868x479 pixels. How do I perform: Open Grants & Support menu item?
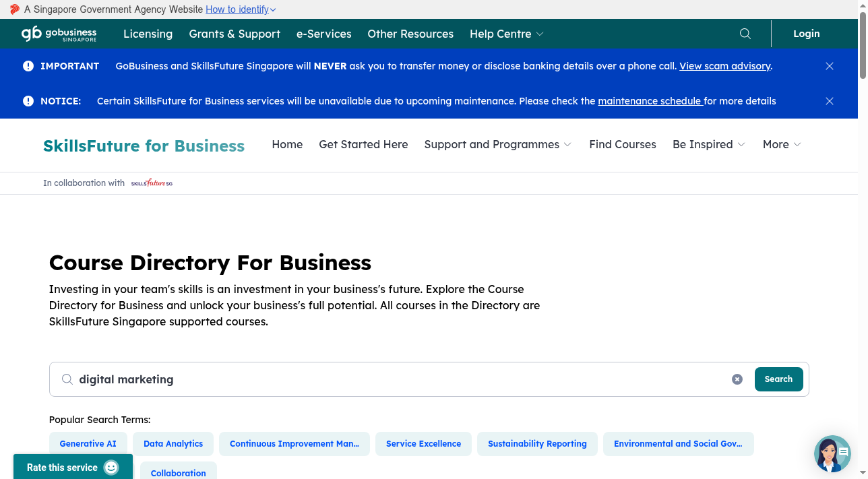click(235, 34)
